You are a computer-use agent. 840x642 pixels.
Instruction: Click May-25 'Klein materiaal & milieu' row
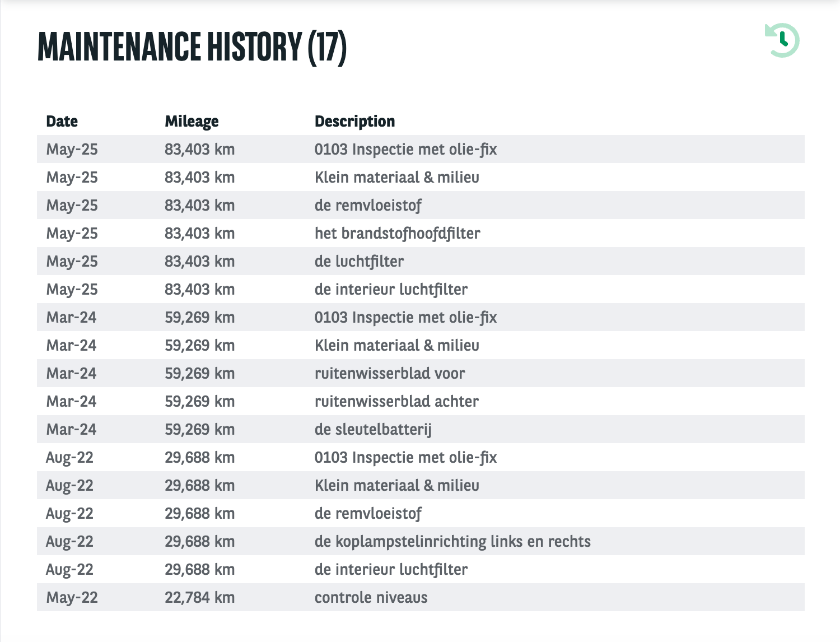point(421,177)
